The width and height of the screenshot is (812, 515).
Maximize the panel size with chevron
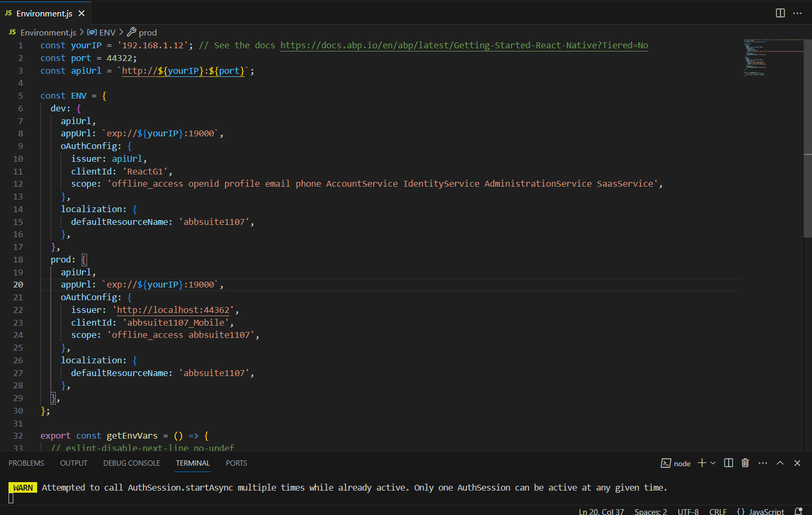780,463
